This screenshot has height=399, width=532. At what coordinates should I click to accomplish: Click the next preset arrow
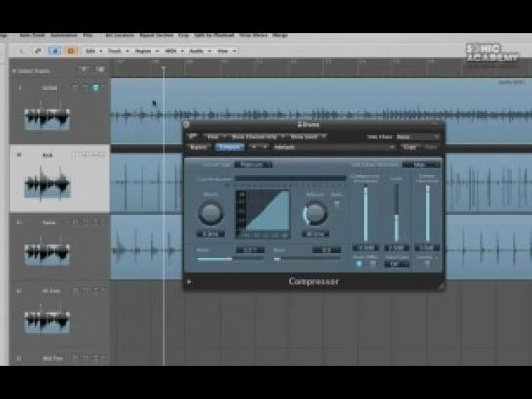click(265, 147)
